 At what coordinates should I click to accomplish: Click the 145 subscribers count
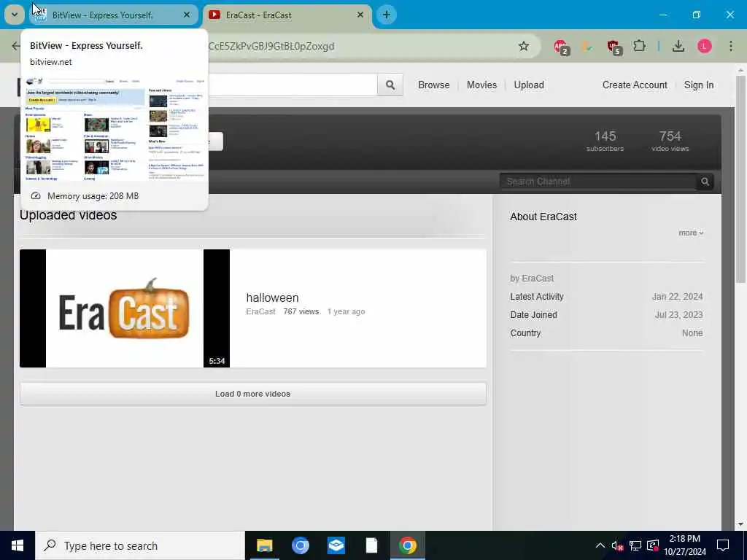[605, 141]
